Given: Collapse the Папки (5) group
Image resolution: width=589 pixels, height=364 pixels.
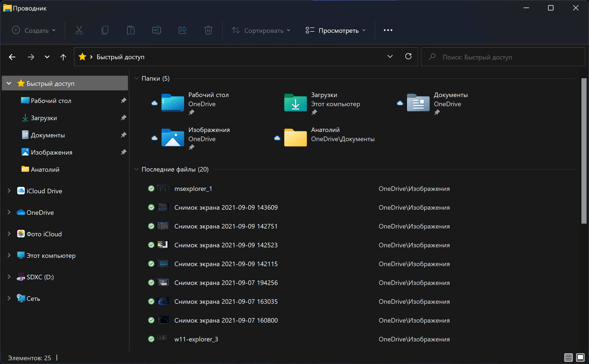Looking at the screenshot, I should (137, 78).
